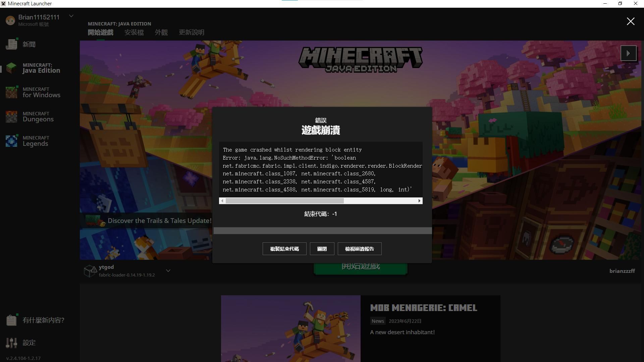Open Minecraft Dungeons icon in sidebar
This screenshot has width=644, height=362.
tap(11, 117)
